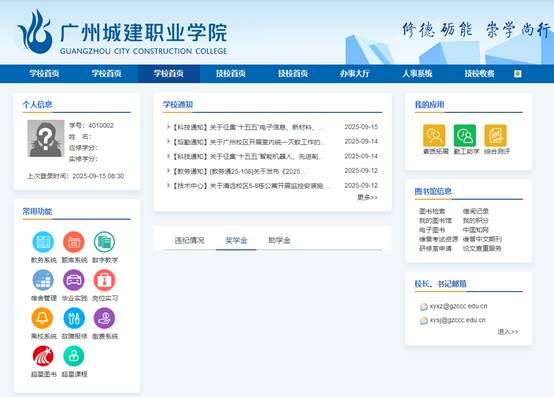Open the 技术中心 notice about 清远校区

[x=250, y=186]
